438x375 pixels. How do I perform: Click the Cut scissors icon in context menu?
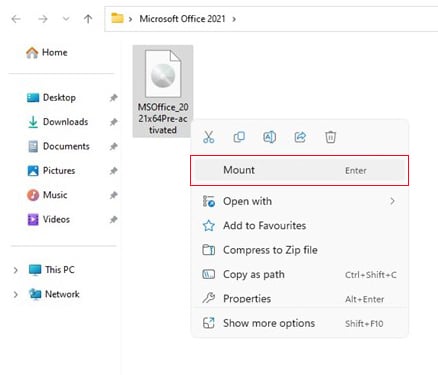(209, 137)
